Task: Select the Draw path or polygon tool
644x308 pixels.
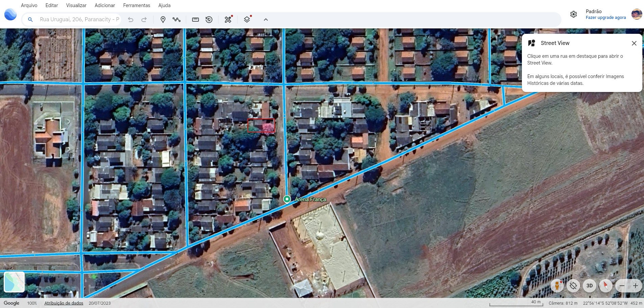Action: [177, 20]
